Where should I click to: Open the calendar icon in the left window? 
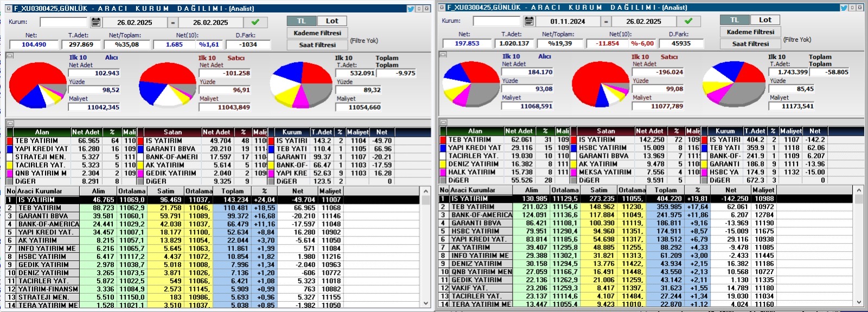95,22
